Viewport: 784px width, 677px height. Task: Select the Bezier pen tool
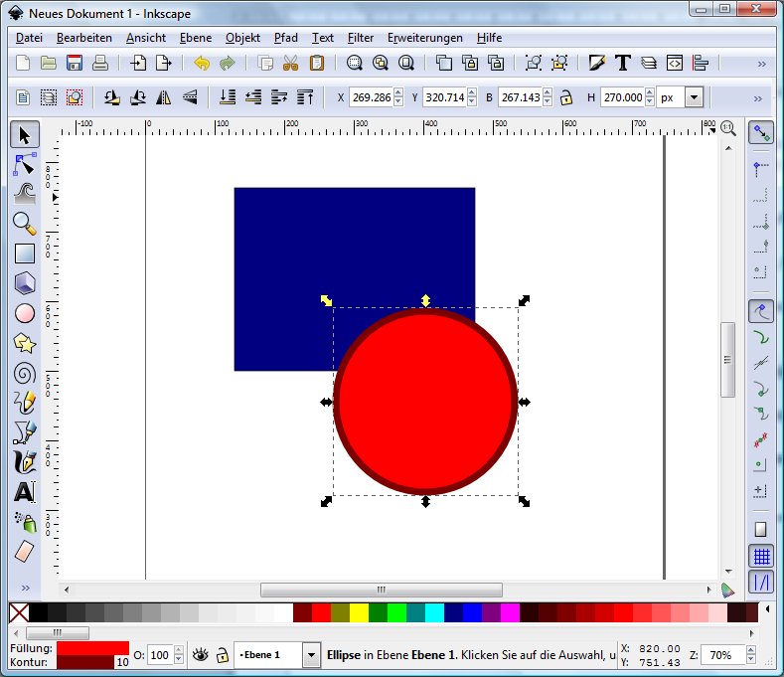pyautogui.click(x=25, y=432)
